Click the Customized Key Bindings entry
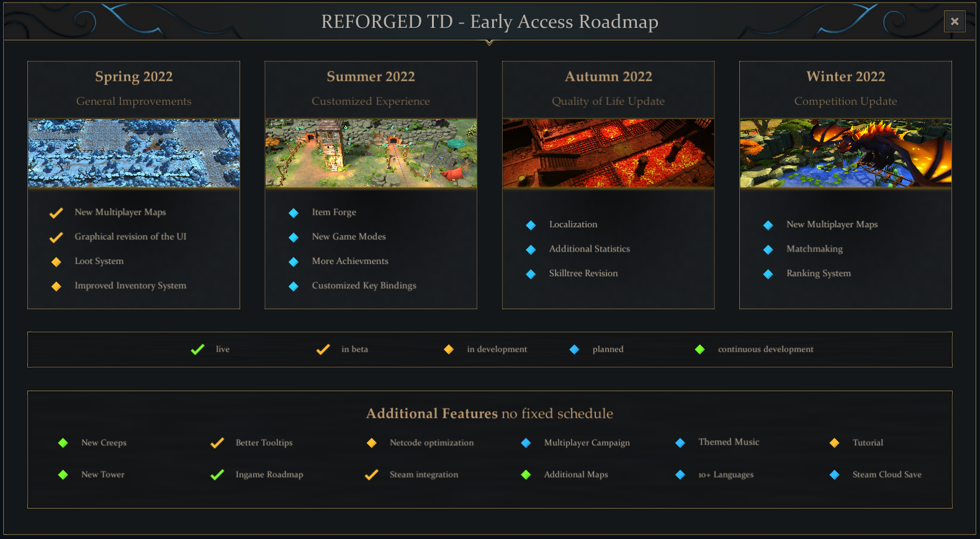Image resolution: width=980 pixels, height=539 pixels. coord(364,286)
